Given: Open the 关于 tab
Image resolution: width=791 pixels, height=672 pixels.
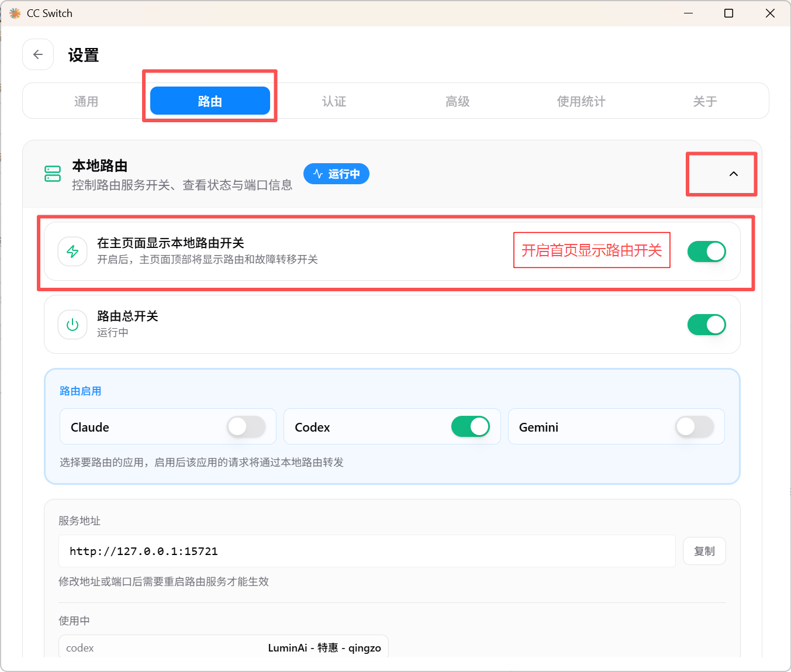Looking at the screenshot, I should [704, 101].
